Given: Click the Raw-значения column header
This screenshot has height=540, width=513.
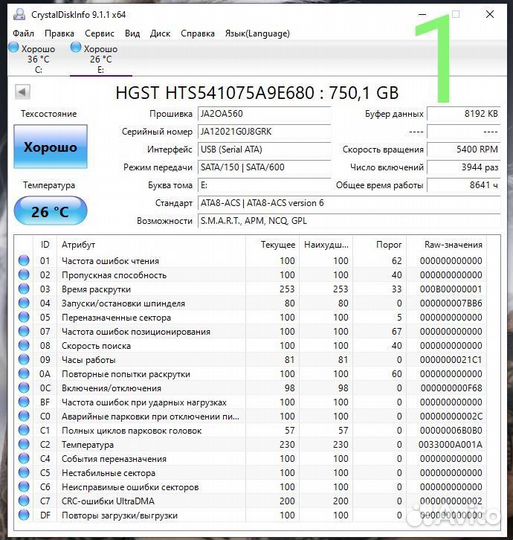Looking at the screenshot, I should [x=447, y=245].
